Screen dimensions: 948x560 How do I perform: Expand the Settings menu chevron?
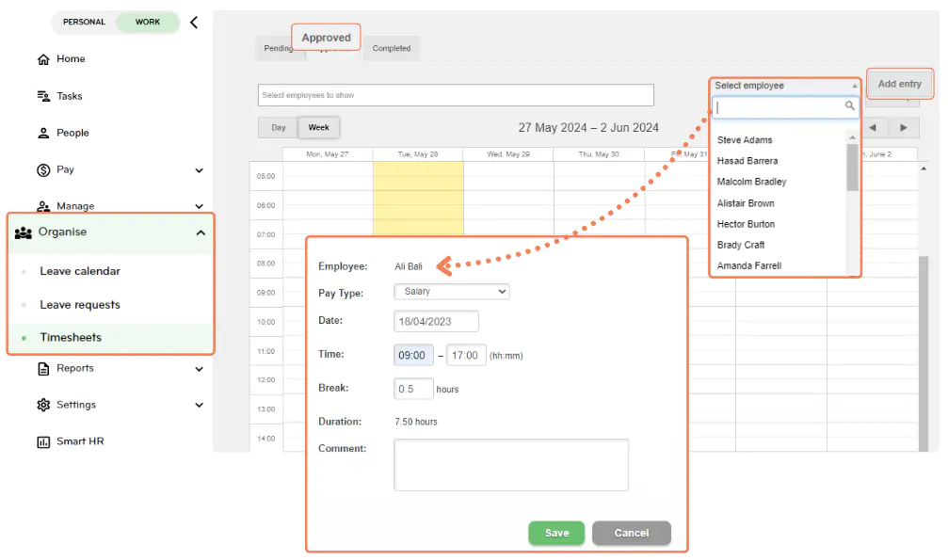[199, 406]
